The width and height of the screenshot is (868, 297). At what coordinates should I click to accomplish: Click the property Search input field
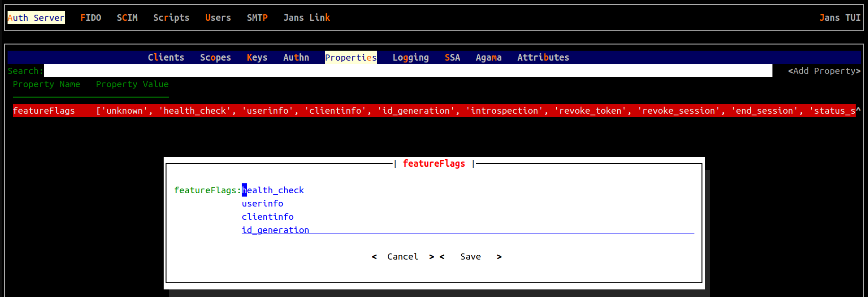[x=407, y=71]
